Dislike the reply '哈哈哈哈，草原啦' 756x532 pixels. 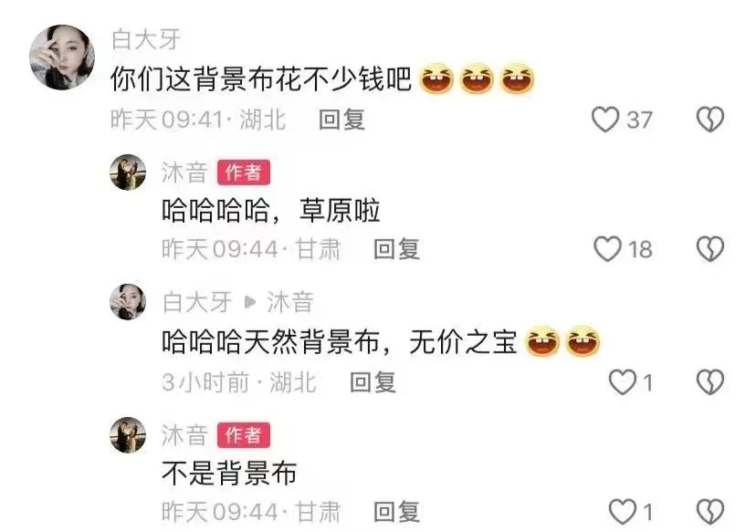click(710, 248)
